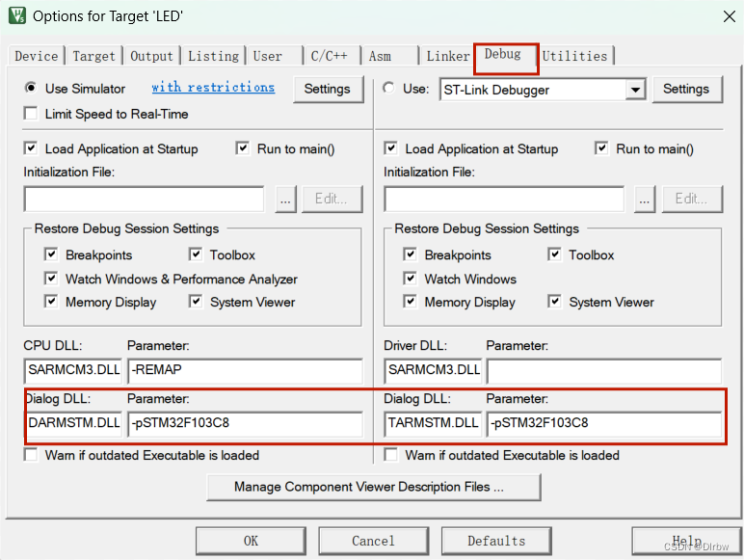Click TARMSTM.DLL Dialog DLL field

point(434,424)
